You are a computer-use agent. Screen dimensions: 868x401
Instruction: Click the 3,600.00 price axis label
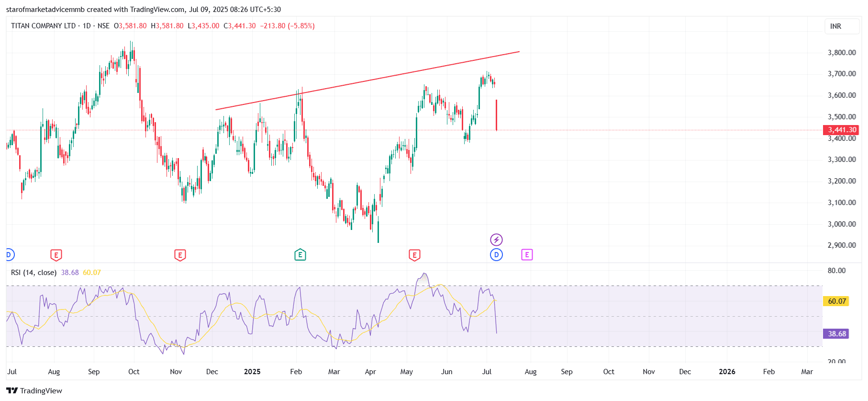842,95
